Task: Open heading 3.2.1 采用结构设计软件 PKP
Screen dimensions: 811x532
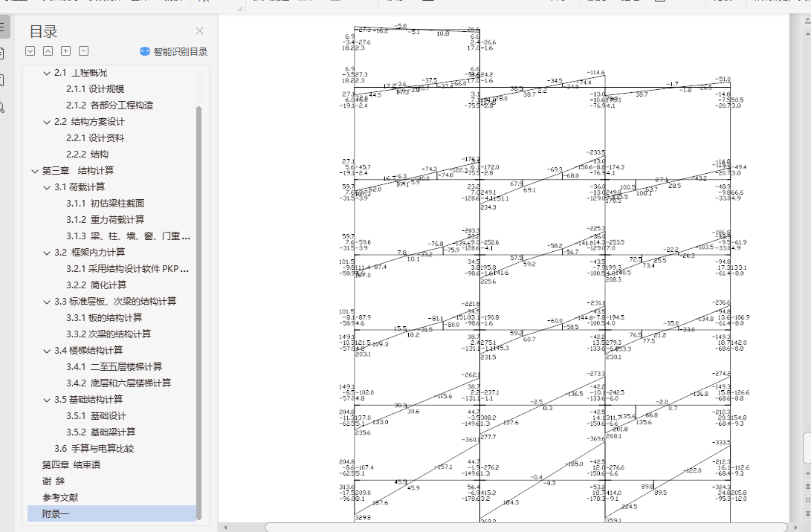Action: 128,269
